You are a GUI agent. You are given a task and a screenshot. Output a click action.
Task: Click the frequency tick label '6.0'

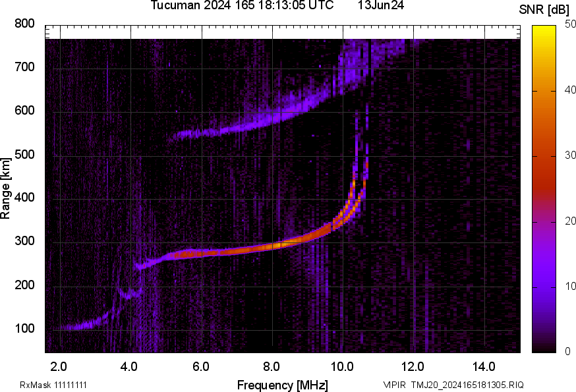click(200, 366)
